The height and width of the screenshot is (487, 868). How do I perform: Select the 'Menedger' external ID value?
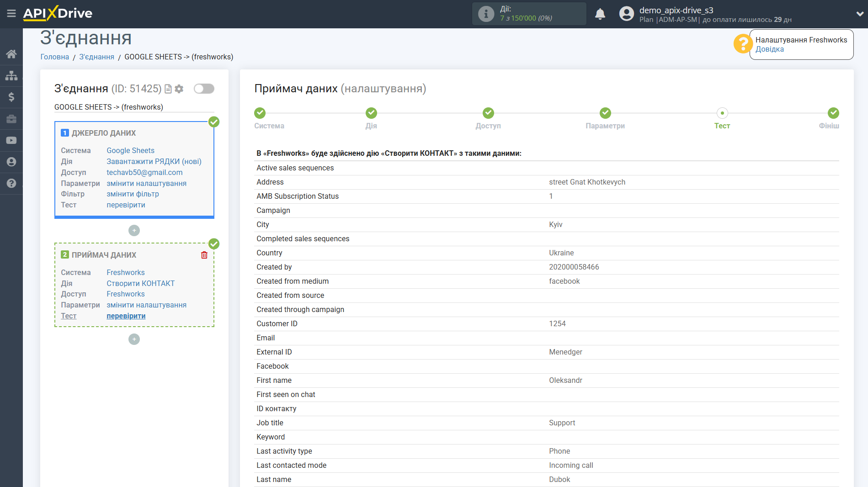coord(565,352)
